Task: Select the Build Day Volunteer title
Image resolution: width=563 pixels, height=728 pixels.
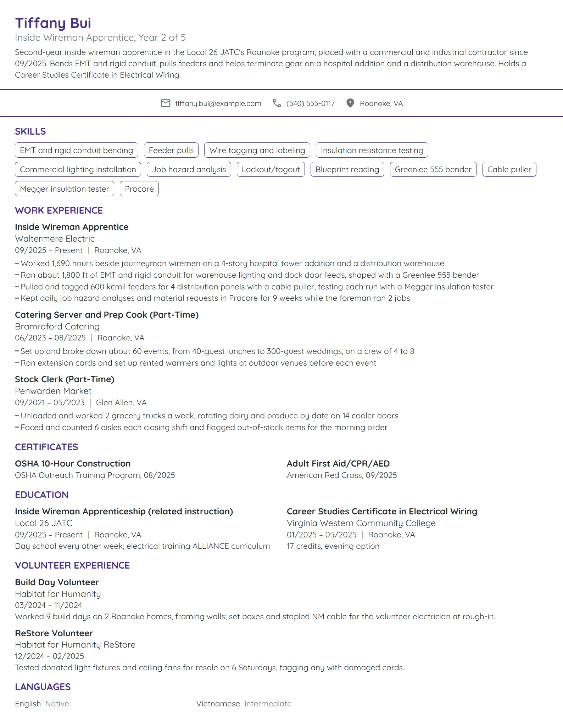Action: click(x=57, y=582)
